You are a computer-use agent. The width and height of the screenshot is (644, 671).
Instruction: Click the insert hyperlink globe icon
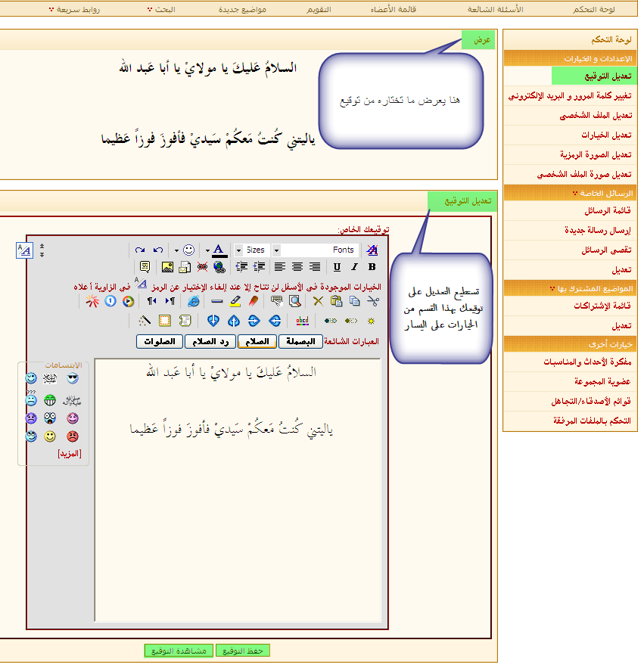(x=219, y=266)
